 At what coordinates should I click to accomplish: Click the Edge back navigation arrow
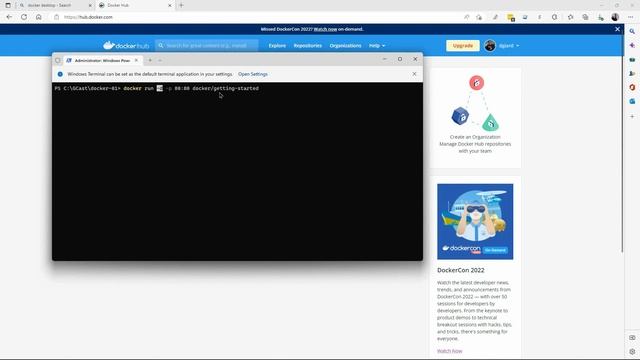pyautogui.click(x=9, y=17)
